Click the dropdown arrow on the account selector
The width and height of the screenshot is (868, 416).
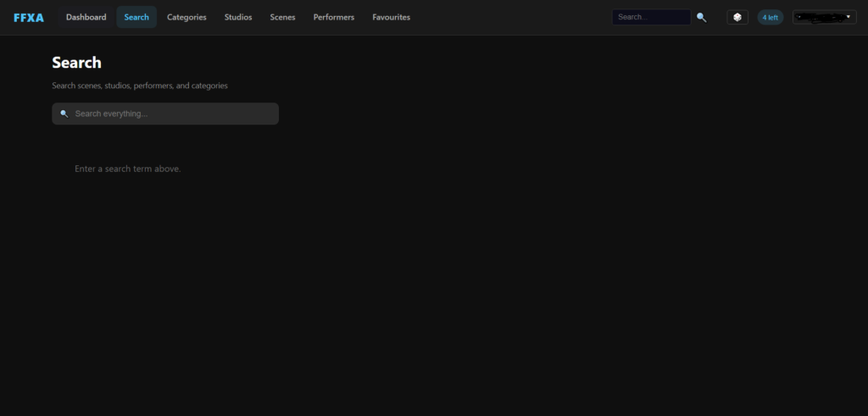(848, 17)
